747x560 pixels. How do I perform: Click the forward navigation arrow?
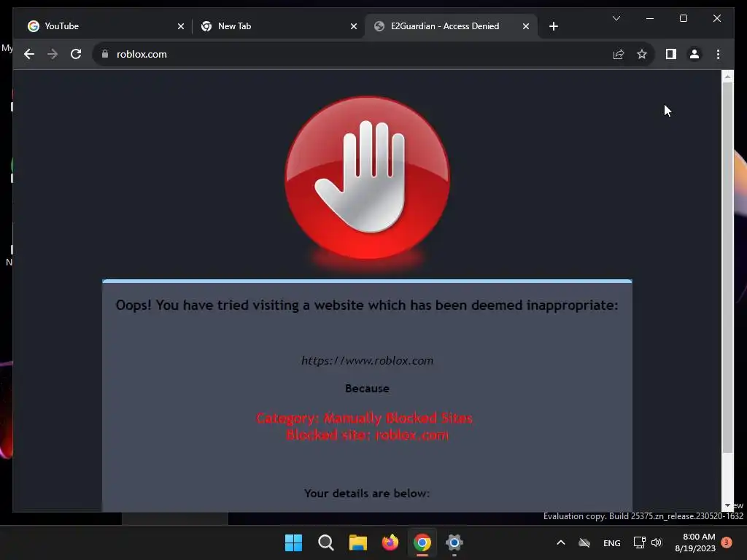coord(53,54)
